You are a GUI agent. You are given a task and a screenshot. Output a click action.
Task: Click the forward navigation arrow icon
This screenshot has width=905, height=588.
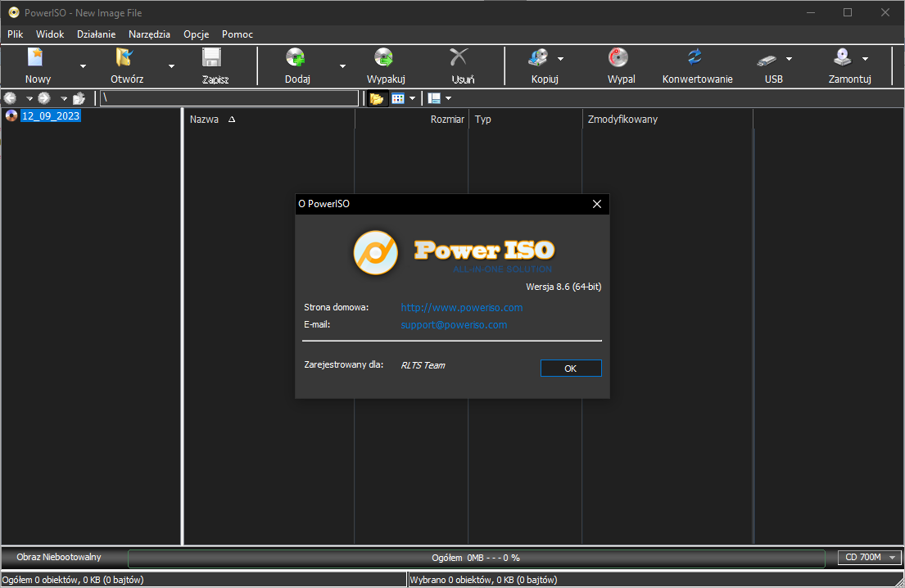[44, 98]
